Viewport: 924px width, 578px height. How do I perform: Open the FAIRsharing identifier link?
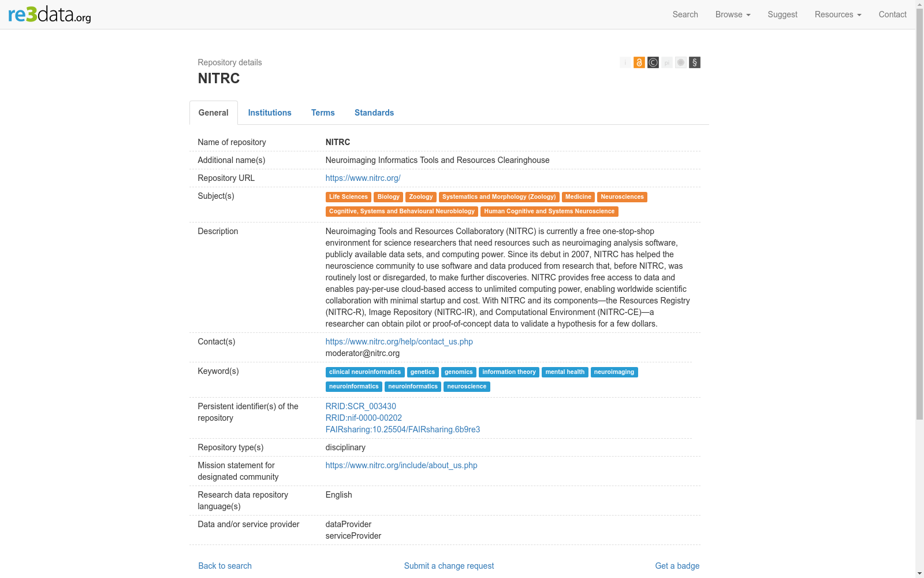(x=403, y=429)
